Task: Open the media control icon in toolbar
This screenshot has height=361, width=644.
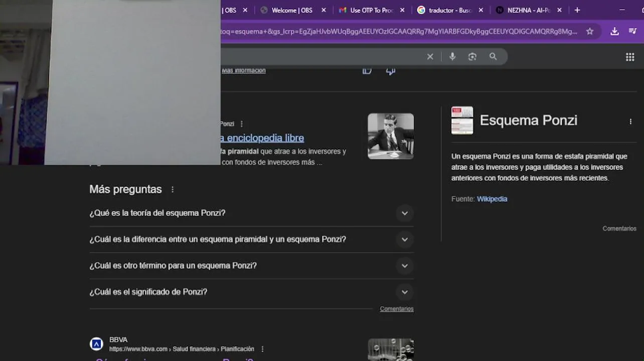Action: [x=632, y=31]
